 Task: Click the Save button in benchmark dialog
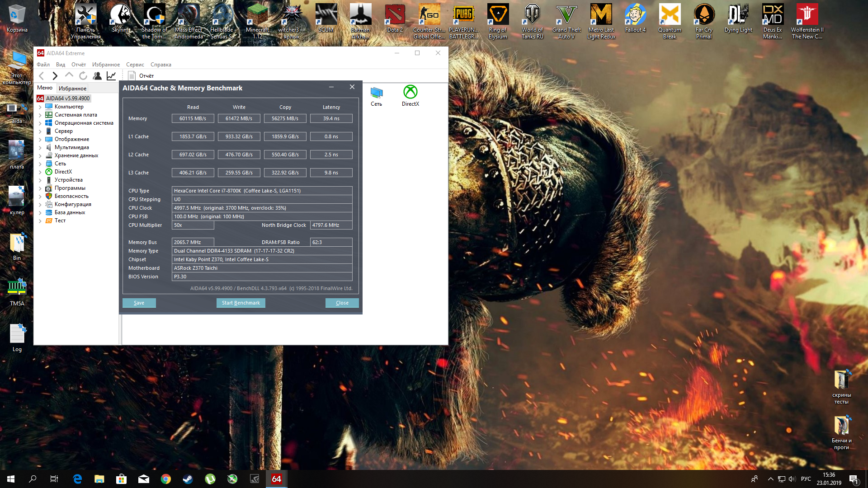coord(139,303)
